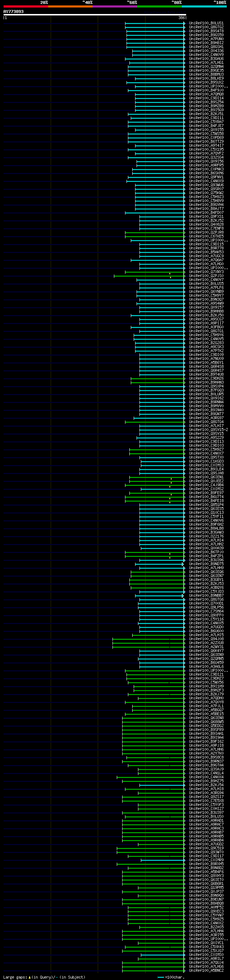Click the label UniRef100_C5H9Y6

206,335
